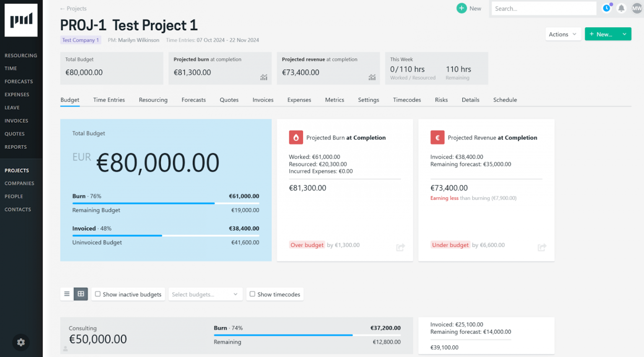Open the time tracker clock icon
This screenshot has width=644, height=357.
click(x=607, y=8)
